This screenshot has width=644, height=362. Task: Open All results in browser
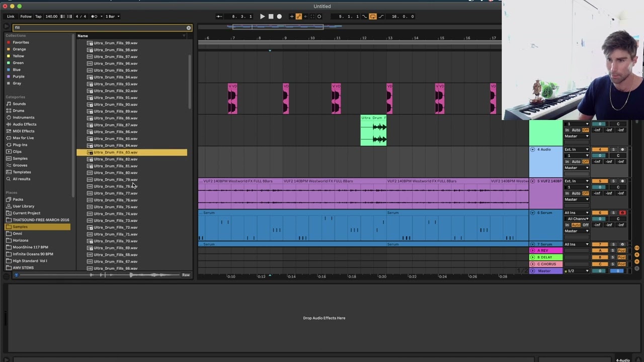coord(21,179)
